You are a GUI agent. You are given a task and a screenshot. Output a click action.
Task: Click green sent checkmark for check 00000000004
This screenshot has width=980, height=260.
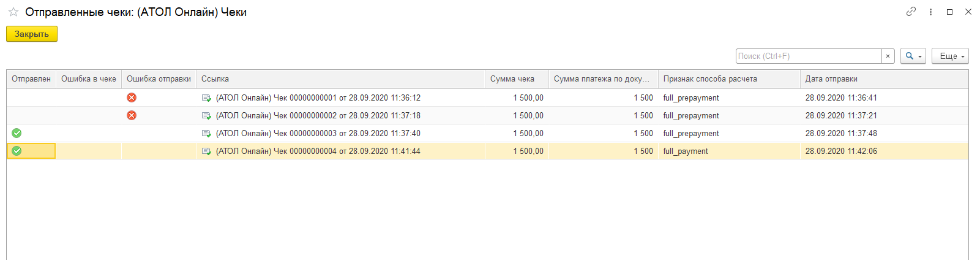coord(17,151)
